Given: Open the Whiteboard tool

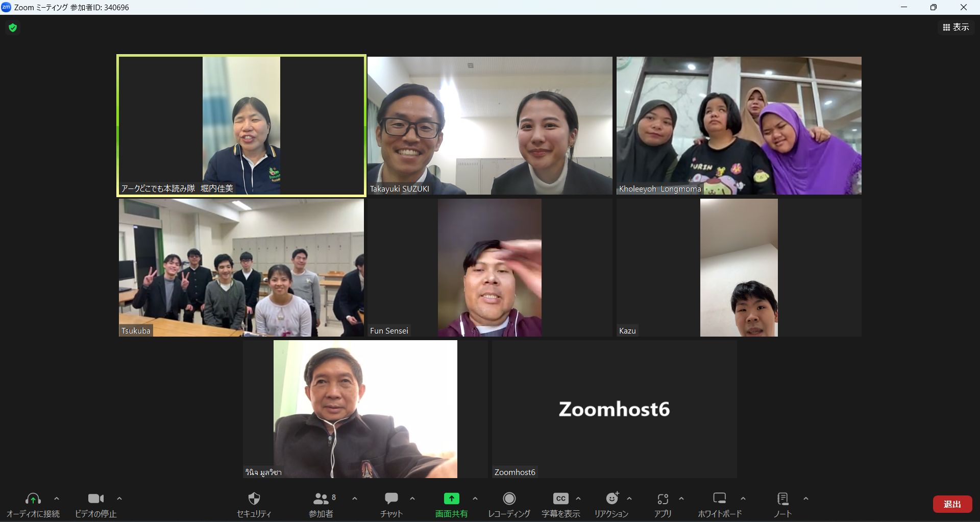Looking at the screenshot, I should [x=720, y=499].
